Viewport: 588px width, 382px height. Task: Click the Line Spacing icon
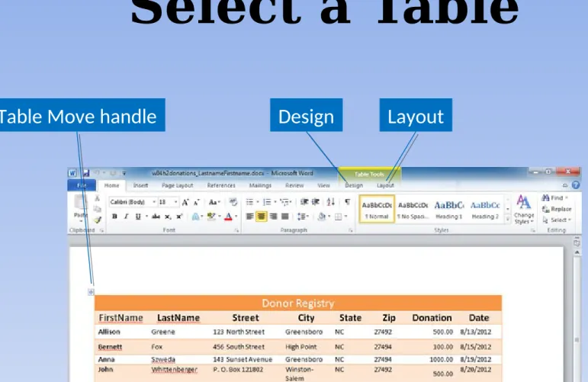[x=301, y=217]
